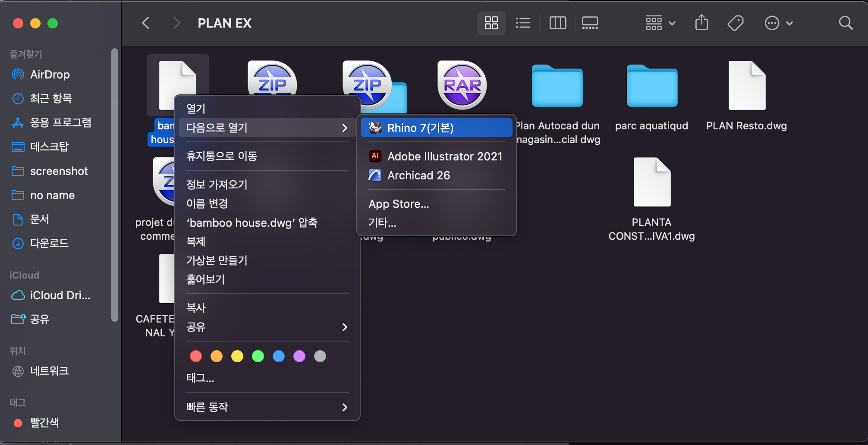Apply the blue tag color

tap(279, 356)
